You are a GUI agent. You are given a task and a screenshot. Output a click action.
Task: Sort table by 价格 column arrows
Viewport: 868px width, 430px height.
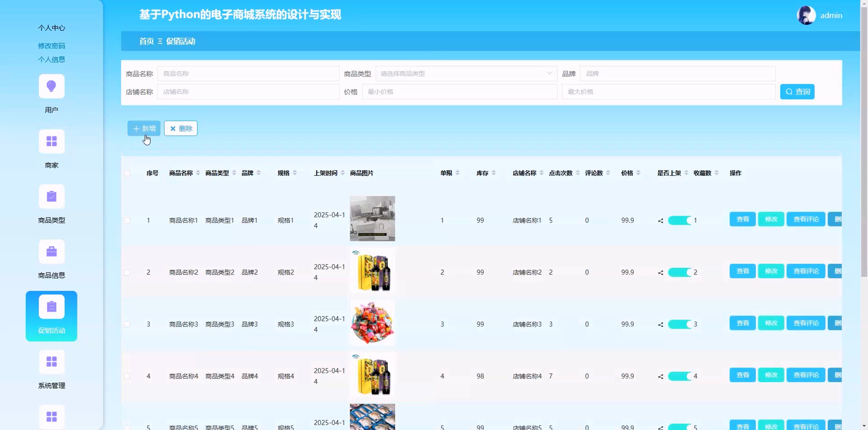pos(638,173)
